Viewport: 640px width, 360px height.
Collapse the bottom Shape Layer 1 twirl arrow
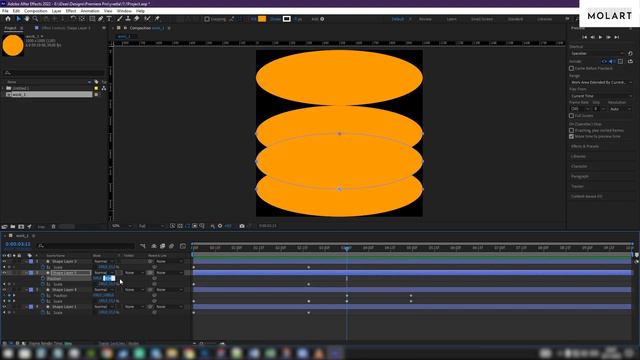point(27,307)
